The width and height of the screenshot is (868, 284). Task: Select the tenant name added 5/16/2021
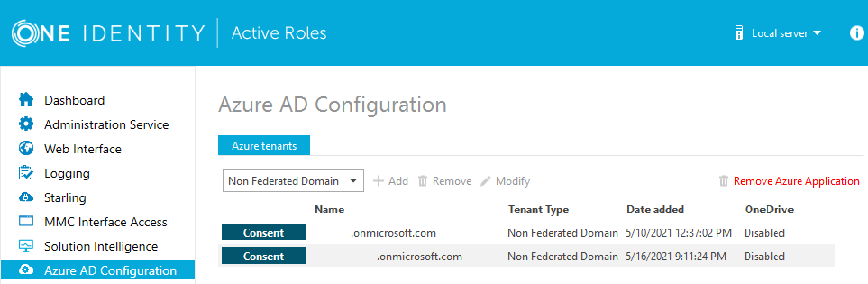[x=420, y=257]
